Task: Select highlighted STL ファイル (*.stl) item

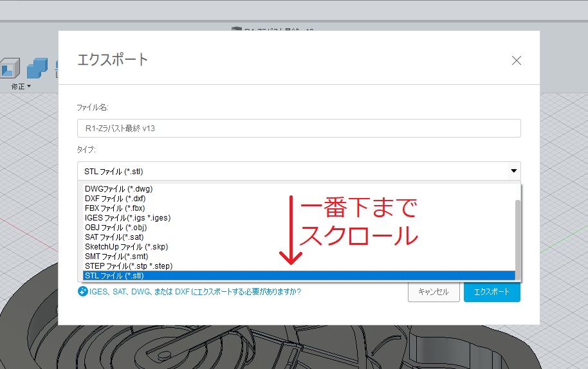Action: pos(299,276)
